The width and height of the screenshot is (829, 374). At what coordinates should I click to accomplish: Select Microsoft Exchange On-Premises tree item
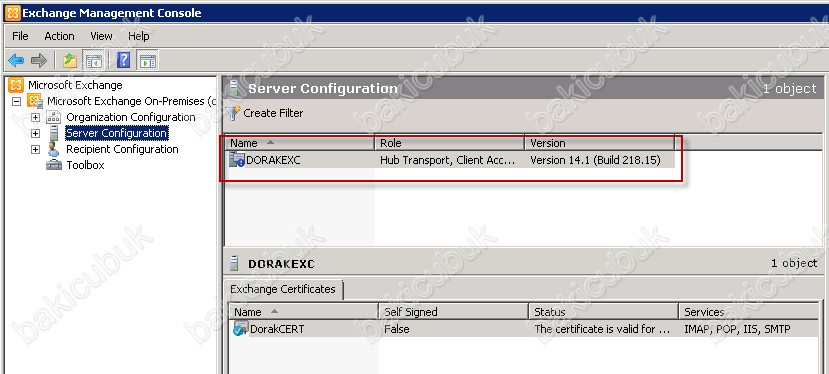[x=132, y=101]
